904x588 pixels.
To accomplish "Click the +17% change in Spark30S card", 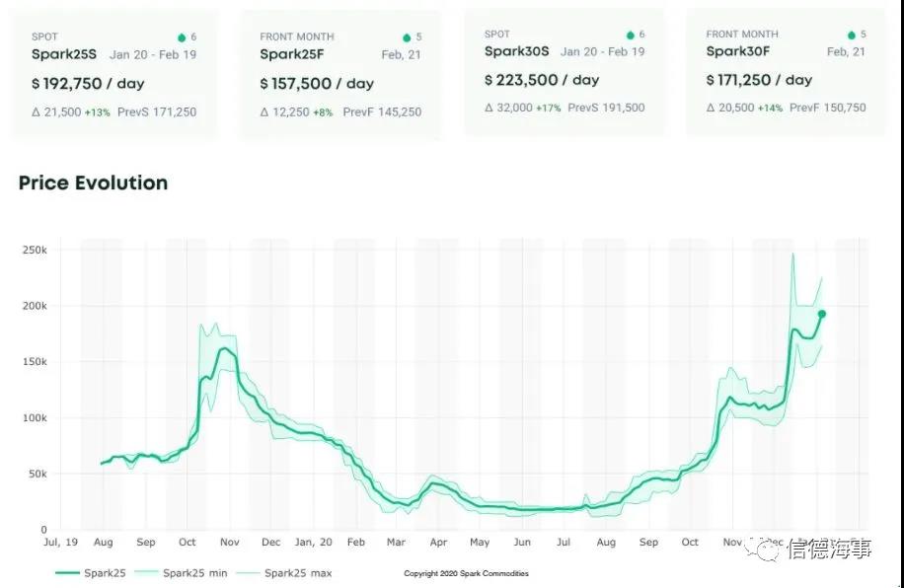I will pyautogui.click(x=550, y=108).
